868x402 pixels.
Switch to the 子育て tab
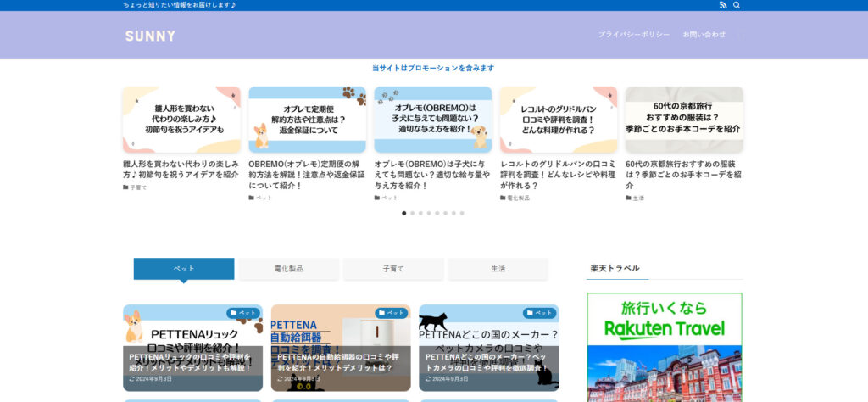(x=393, y=269)
